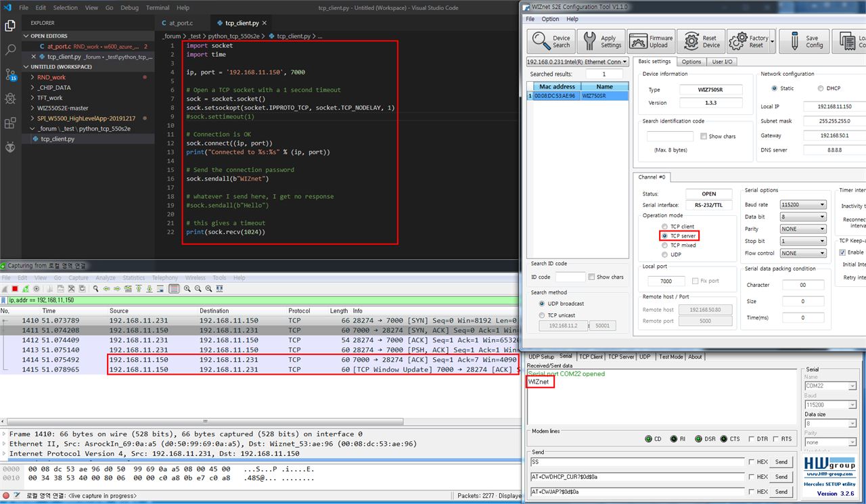
Task: Click the Local IP address field
Action: point(835,106)
